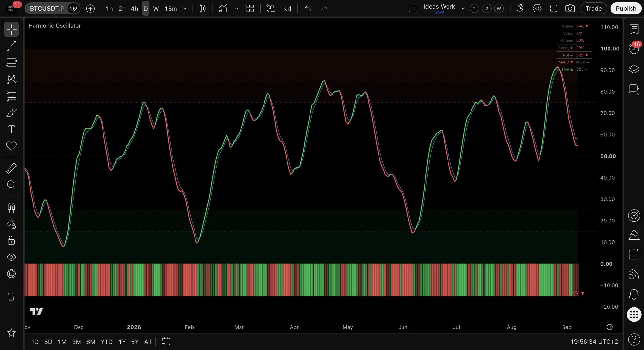644x350 pixels.
Task: Expand the time interval dropdown arrow
Action: click(x=185, y=9)
